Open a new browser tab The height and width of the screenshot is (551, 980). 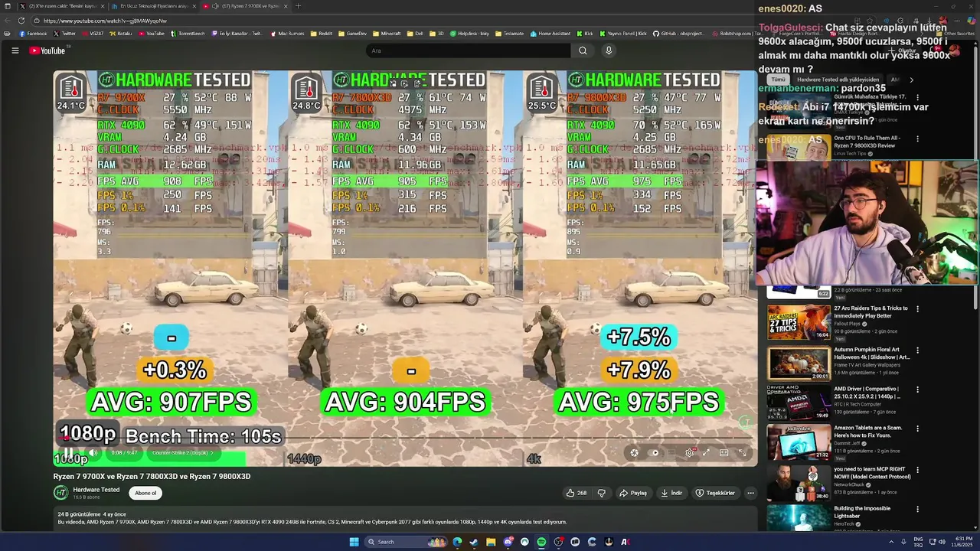click(298, 6)
